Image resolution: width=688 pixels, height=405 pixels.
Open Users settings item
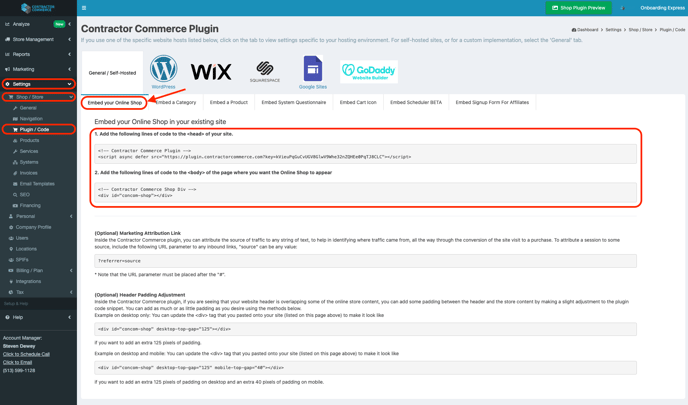point(22,238)
